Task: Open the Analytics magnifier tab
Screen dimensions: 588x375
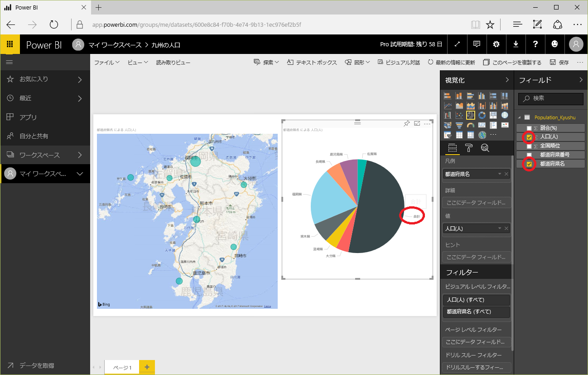Action: pos(485,148)
